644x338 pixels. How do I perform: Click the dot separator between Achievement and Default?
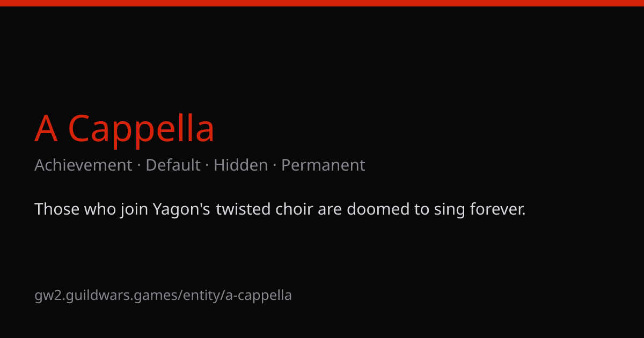(139, 165)
